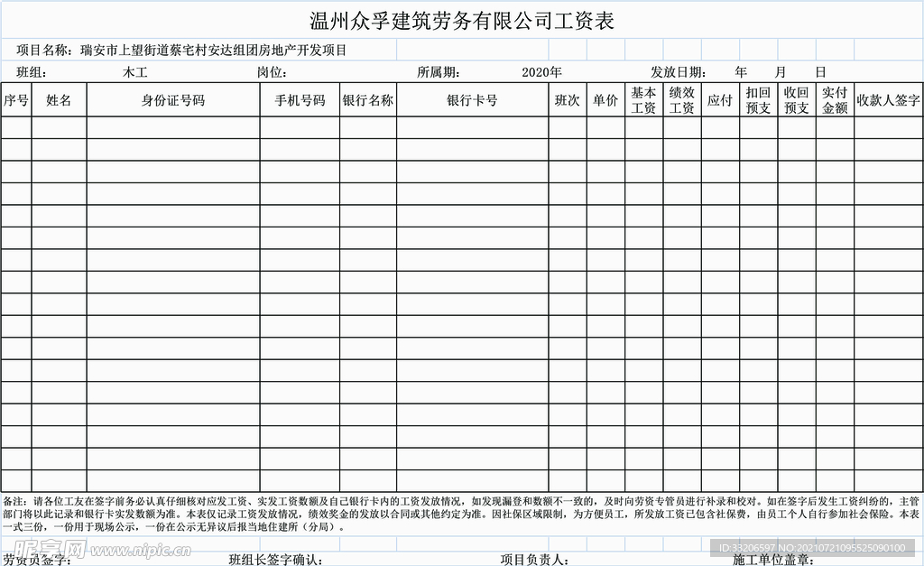924x566 pixels.
Task: Select the 序号 column header
Action: coord(16,99)
